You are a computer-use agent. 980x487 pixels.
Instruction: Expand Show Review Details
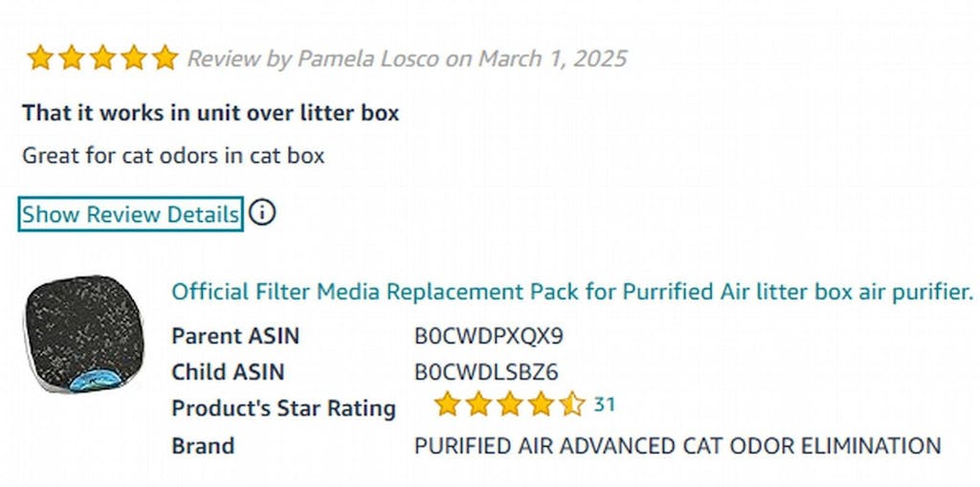point(130,214)
